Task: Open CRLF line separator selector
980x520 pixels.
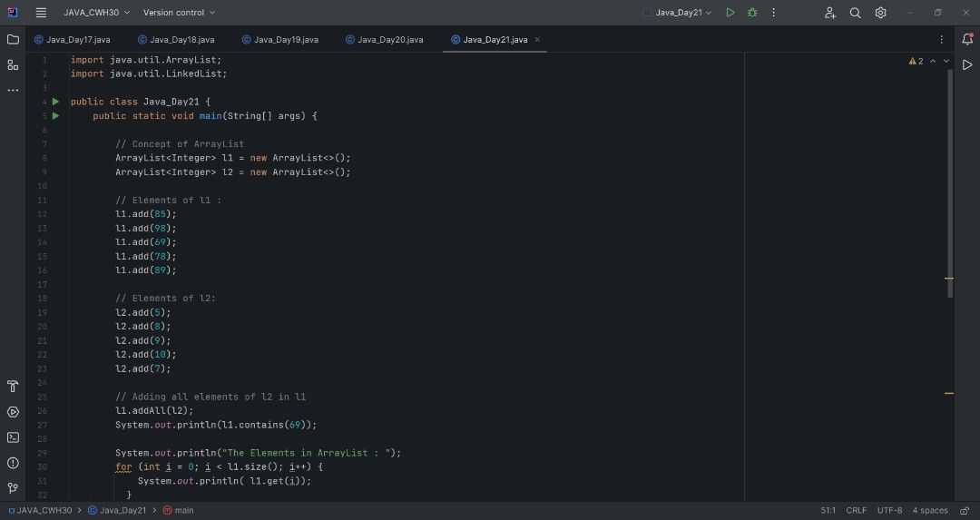Action: coord(857,511)
